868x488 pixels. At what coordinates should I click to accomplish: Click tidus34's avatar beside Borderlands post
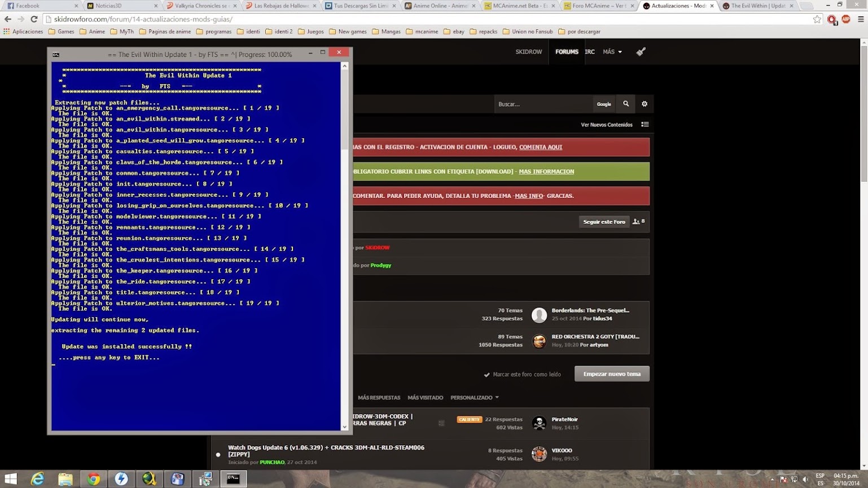(x=539, y=315)
